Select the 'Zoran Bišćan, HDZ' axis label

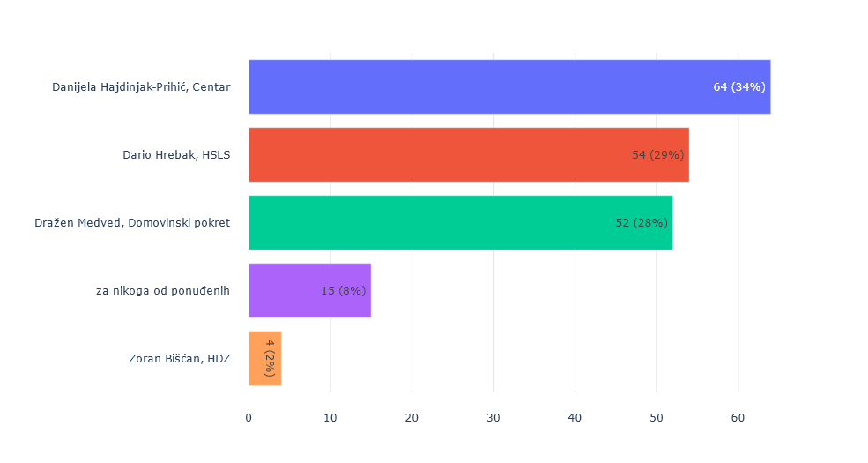click(180, 359)
